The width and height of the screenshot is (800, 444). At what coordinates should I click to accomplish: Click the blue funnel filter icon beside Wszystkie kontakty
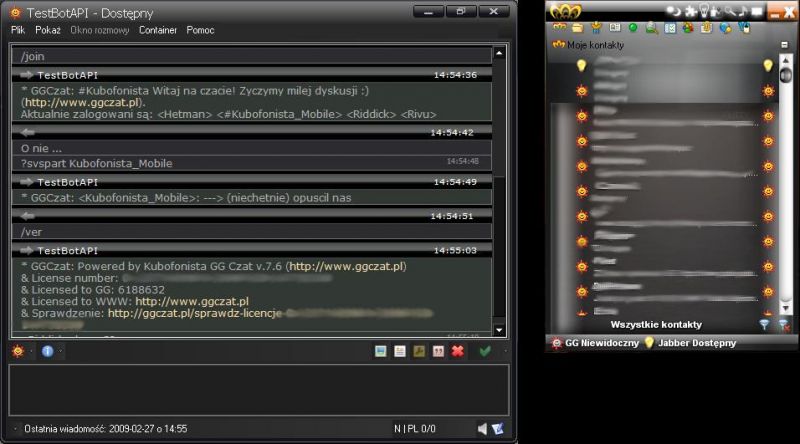coord(764,324)
